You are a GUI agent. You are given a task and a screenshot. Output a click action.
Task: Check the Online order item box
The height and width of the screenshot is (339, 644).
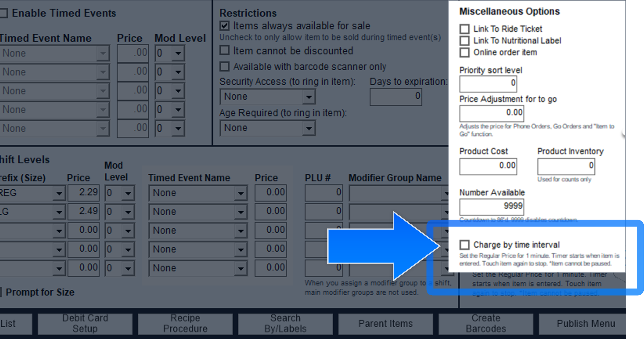click(x=464, y=52)
